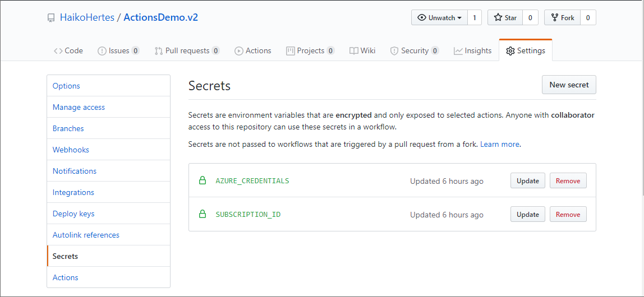
Task: Star the ActionsDemo.v2 repository
Action: coord(505,18)
